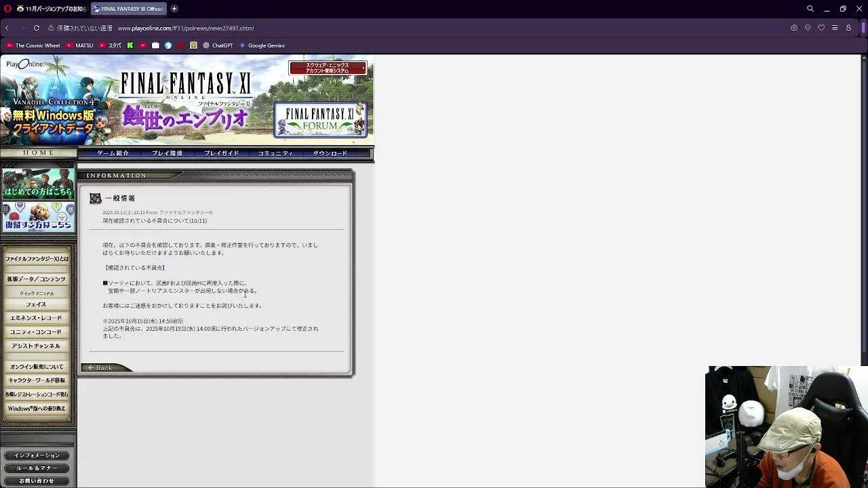Click the streamer webcam overlay

[x=787, y=427]
